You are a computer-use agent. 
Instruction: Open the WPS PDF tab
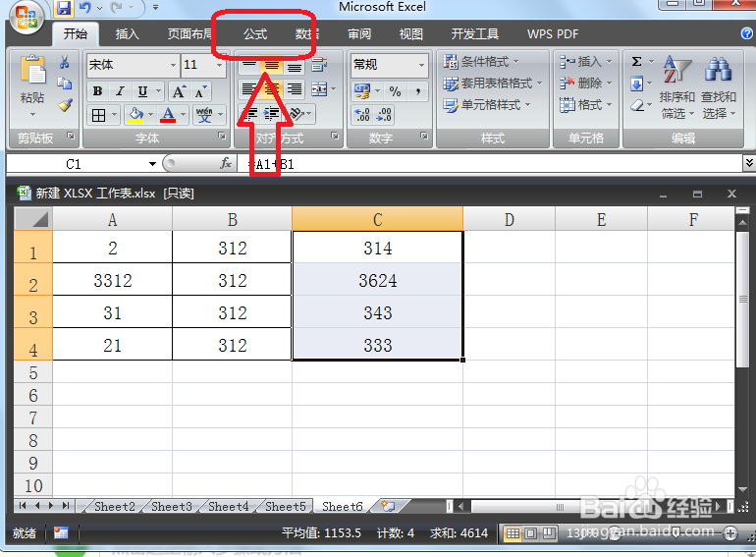tap(553, 33)
